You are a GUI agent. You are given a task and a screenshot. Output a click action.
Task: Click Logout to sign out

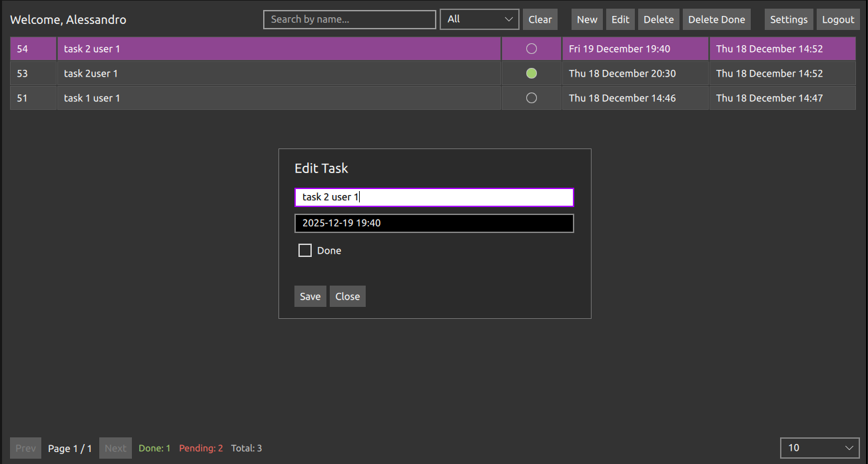838,19
